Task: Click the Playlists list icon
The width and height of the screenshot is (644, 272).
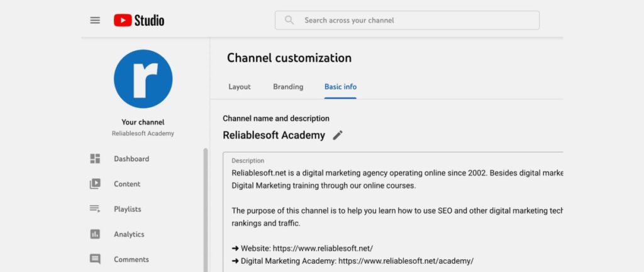Action: coord(95,209)
